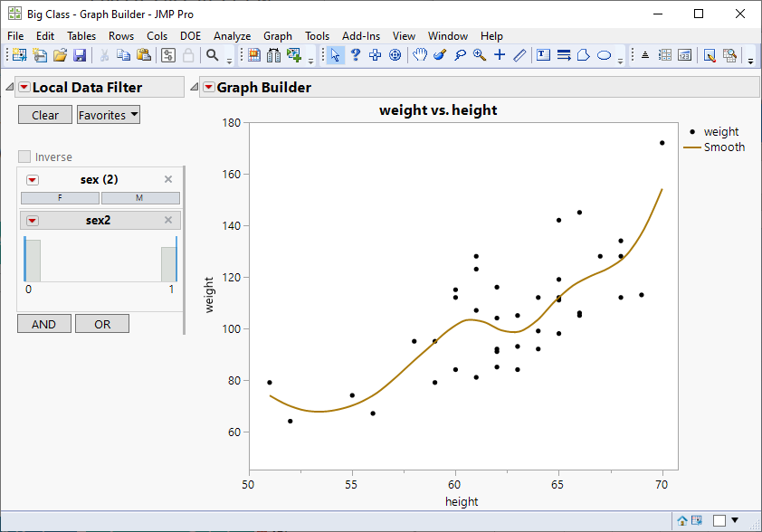The image size is (762, 532).
Task: Click the Paste clipboard icon
Action: tap(144, 55)
